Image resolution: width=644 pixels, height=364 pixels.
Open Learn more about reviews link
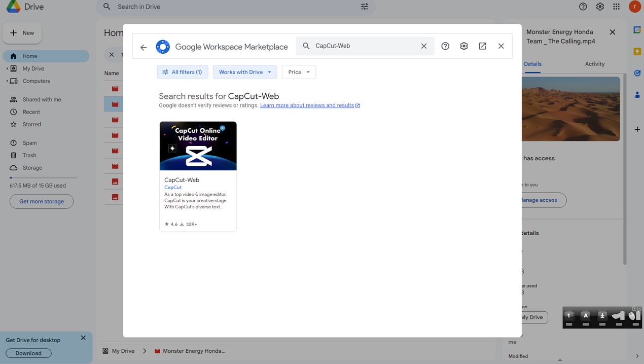tap(310, 105)
